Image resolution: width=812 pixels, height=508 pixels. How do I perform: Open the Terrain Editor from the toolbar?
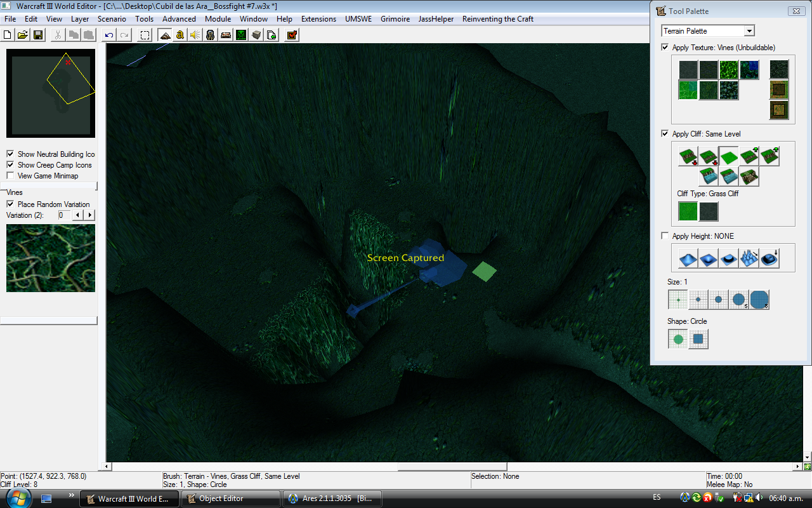pyautogui.click(x=165, y=35)
